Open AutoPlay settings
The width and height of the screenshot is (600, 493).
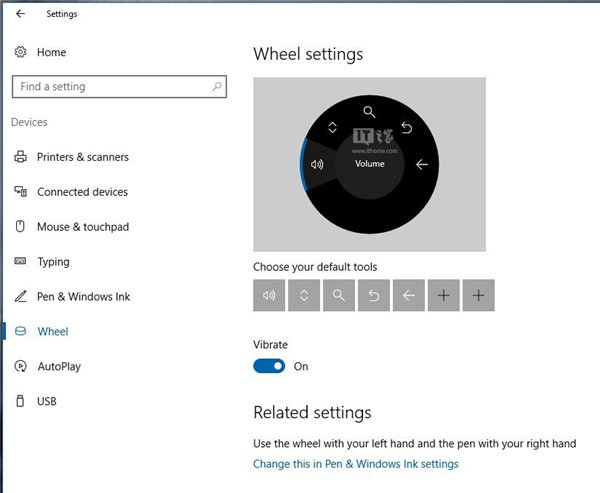[59, 366]
